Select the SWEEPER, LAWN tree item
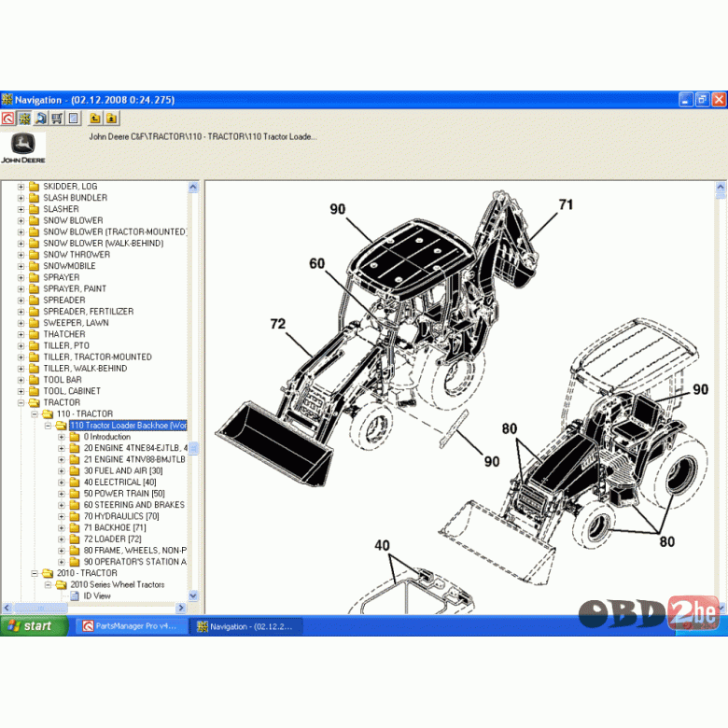Image resolution: width=728 pixels, height=728 pixels. (x=77, y=323)
